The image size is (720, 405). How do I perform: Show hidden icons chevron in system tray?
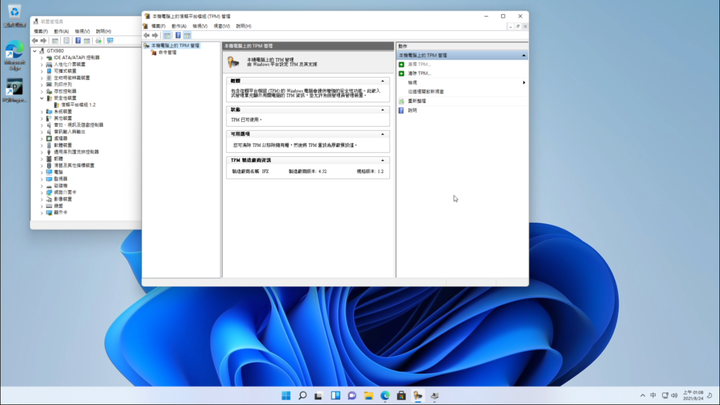[x=642, y=395]
